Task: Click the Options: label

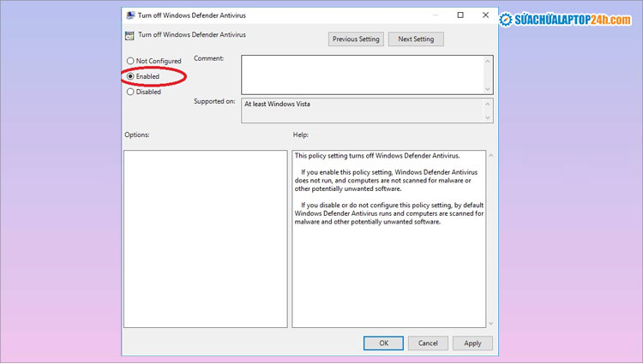Action: (137, 134)
